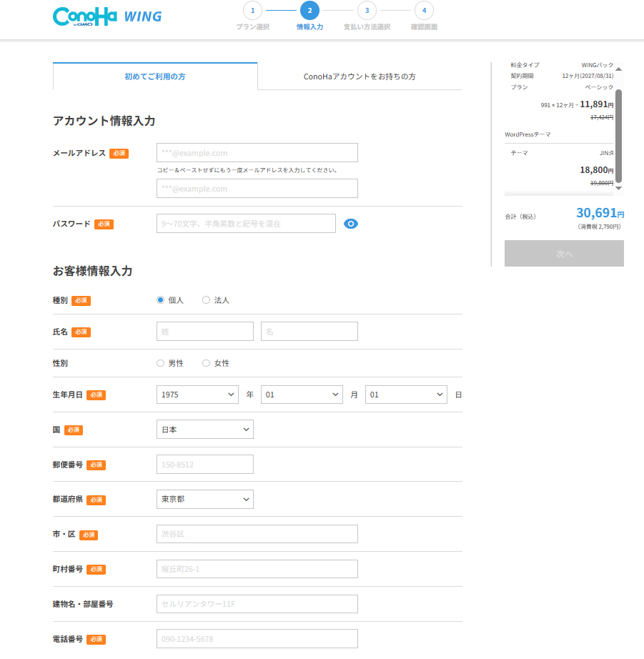This screenshot has height=659, width=644.
Task: Focus the 姓 last name field
Action: [x=205, y=332]
